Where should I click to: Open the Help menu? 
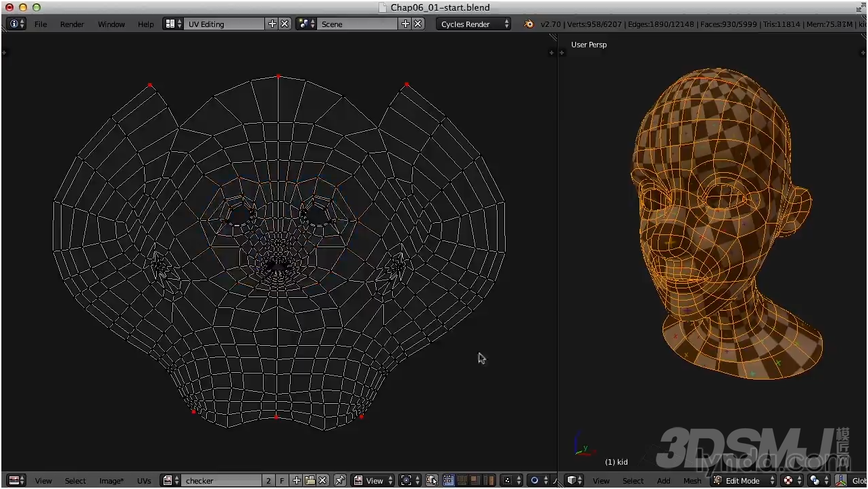(146, 24)
